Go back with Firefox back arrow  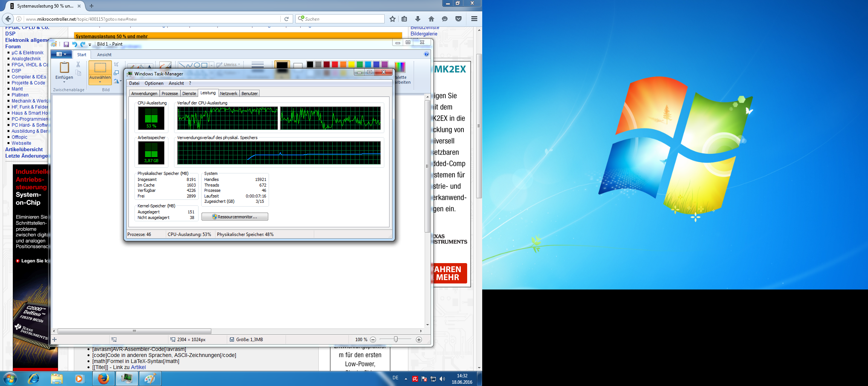[x=8, y=19]
